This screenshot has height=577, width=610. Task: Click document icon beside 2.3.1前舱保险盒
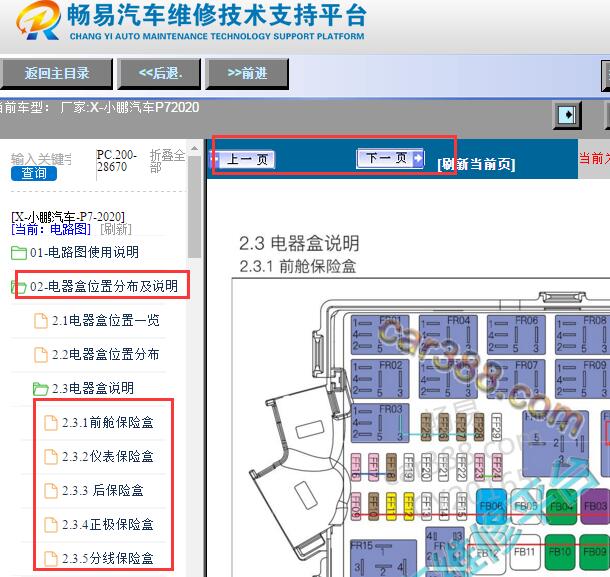point(51,423)
